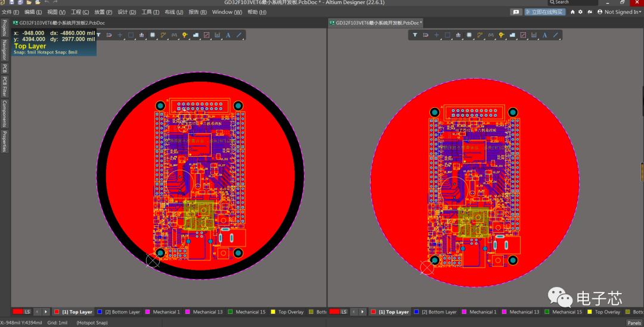This screenshot has width=644, height=327.
Task: Select the Move Objects cross tool in right window
Action: 436,35
